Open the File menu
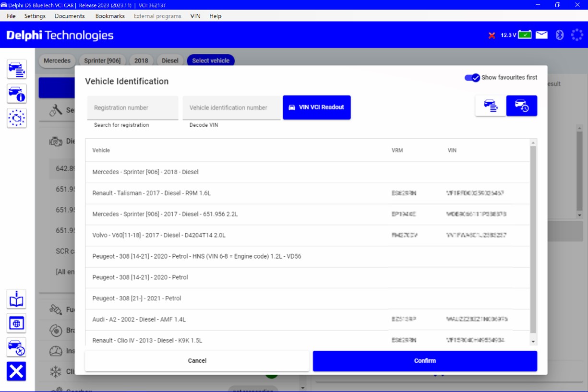This screenshot has width=588, height=392. pos(12,16)
